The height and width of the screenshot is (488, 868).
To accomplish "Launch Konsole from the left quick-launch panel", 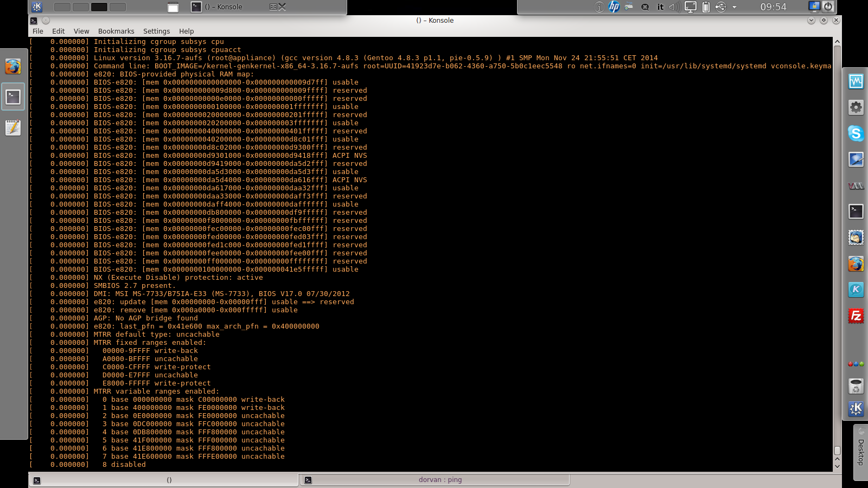I will click(x=13, y=97).
